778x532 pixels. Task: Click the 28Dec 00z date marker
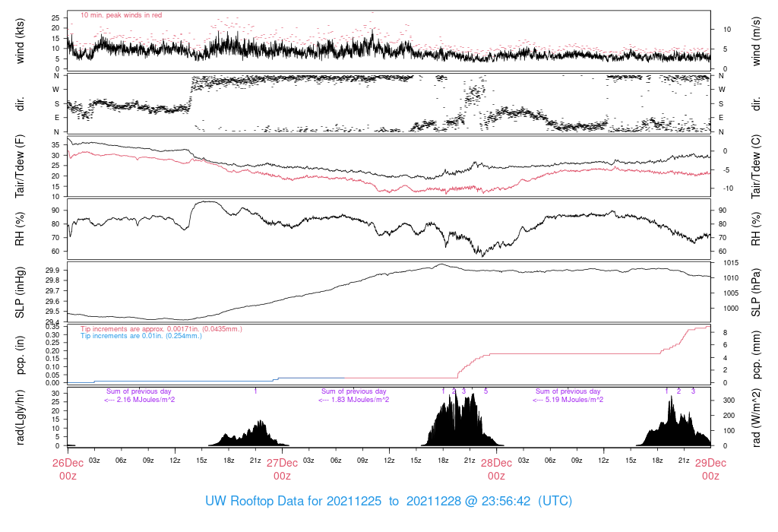tap(496, 469)
